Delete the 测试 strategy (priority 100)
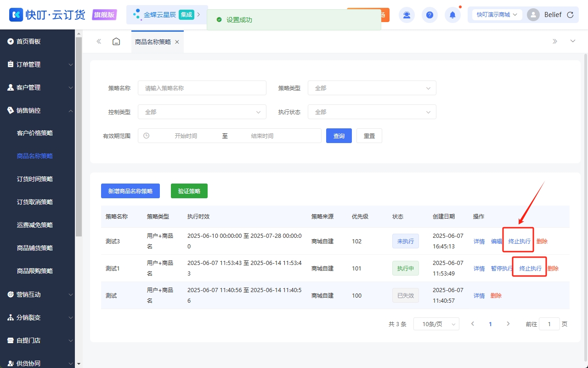Viewport: 588px width, 368px height. pos(496,295)
